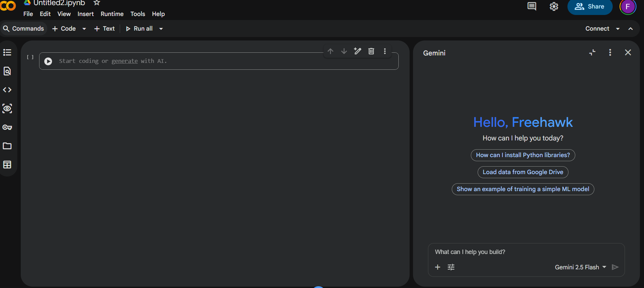The image size is (644, 288).
Task: Click the generate link in cell
Action: pos(125,61)
